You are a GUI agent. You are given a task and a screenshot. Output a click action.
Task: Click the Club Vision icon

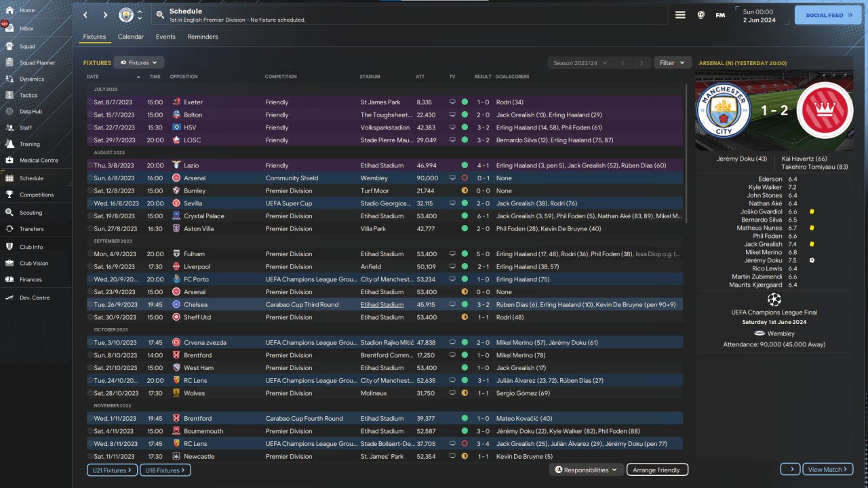click(x=10, y=263)
